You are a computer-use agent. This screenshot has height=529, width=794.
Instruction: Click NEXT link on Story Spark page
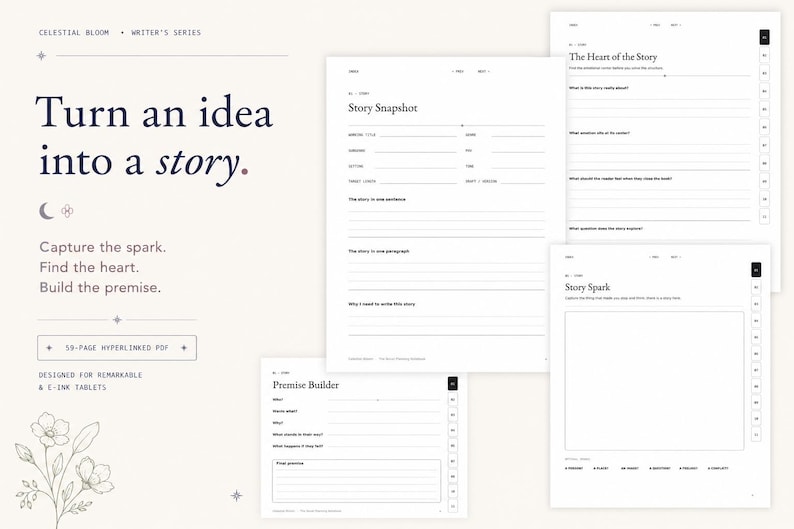675,257
